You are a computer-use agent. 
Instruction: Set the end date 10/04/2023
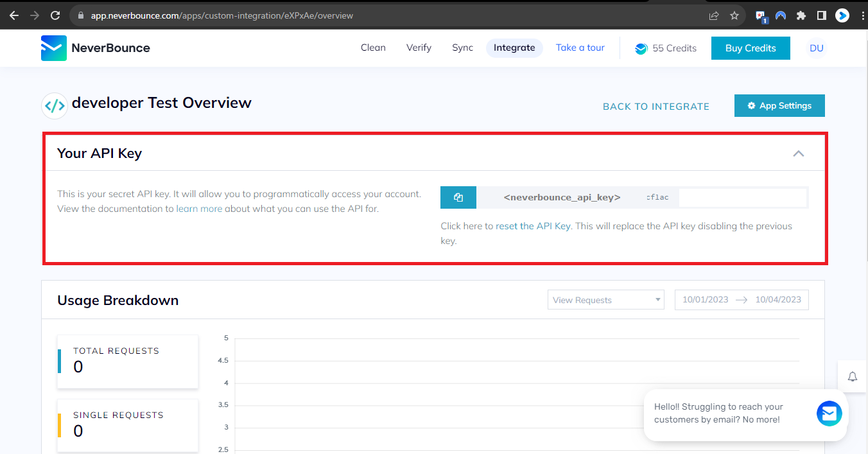(778, 300)
